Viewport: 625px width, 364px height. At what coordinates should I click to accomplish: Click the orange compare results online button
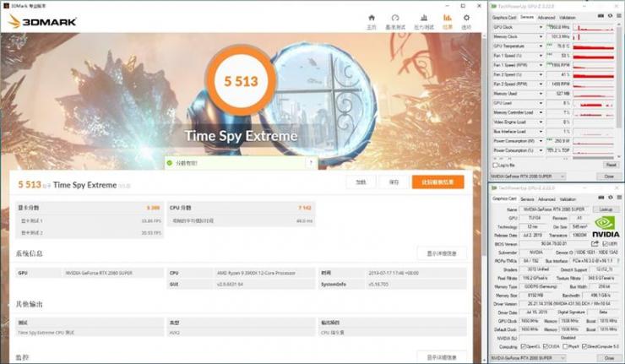pos(437,182)
